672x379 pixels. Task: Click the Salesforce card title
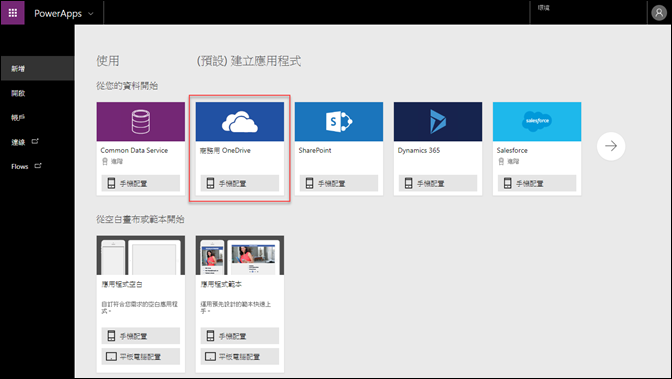pyautogui.click(x=512, y=150)
